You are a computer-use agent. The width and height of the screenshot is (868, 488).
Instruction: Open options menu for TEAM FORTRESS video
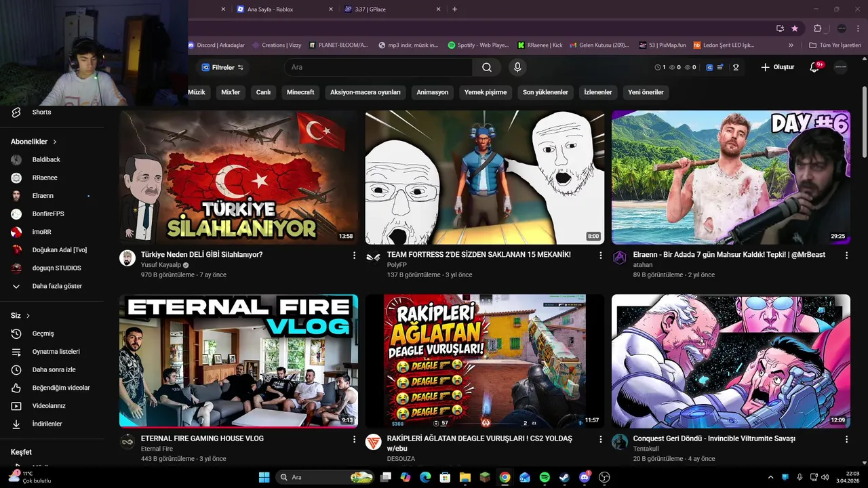point(600,256)
